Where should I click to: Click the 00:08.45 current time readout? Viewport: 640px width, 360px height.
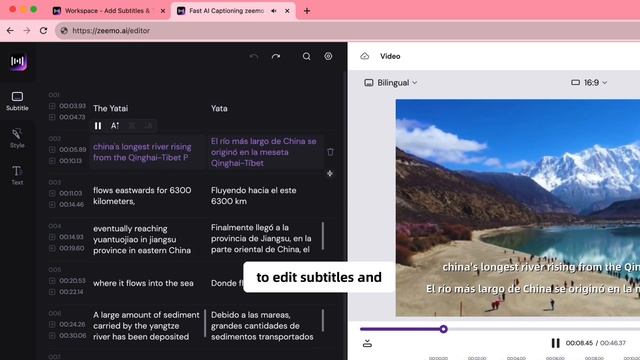tap(579, 343)
